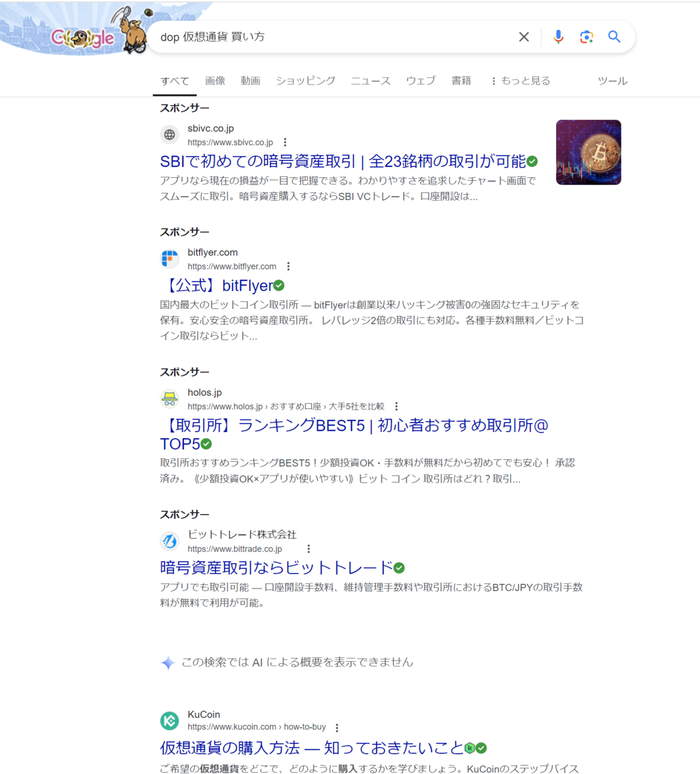Open 仮想通貨の購入方法 KuCoin result link

[312, 748]
